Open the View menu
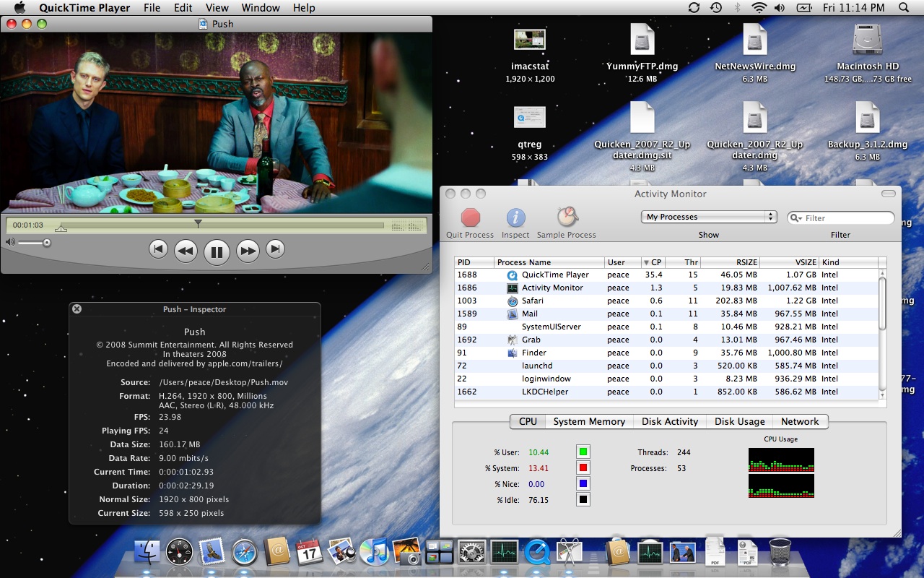This screenshot has height=578, width=924. coord(217,8)
